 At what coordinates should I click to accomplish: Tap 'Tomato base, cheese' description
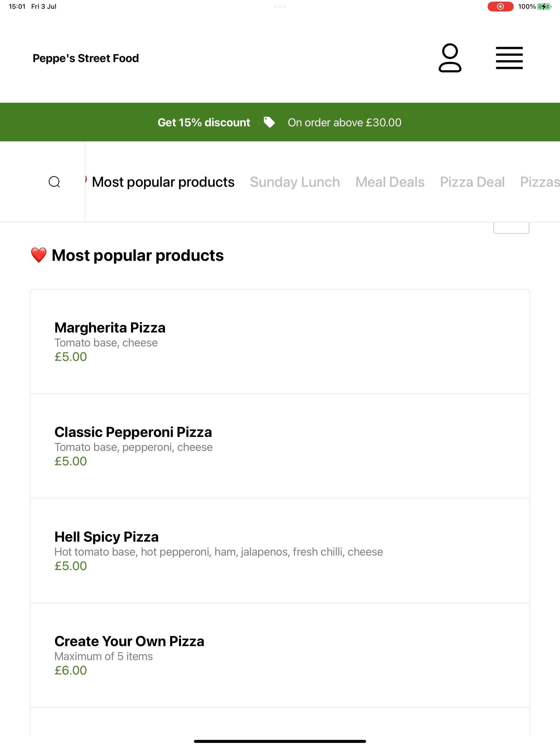[106, 343]
